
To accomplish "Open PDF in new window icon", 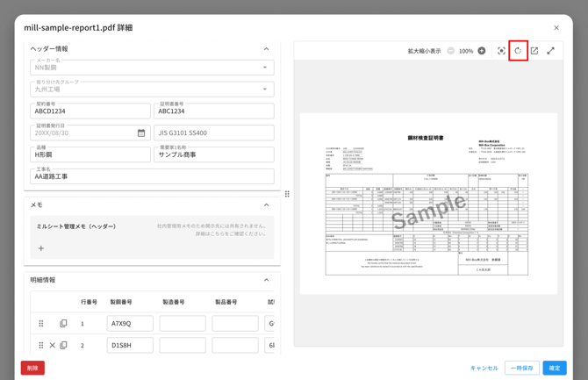I will (534, 51).
